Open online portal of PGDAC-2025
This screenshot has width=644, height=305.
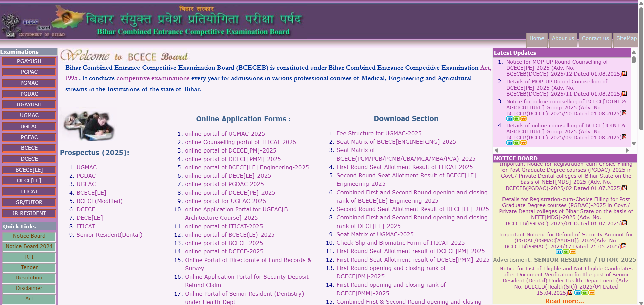[224, 184]
